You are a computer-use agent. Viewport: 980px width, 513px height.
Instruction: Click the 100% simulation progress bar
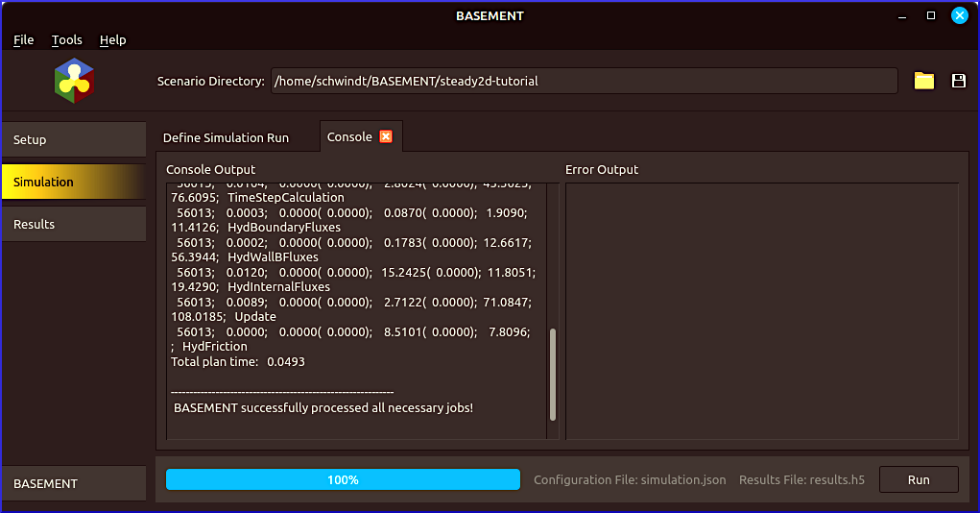click(x=343, y=479)
